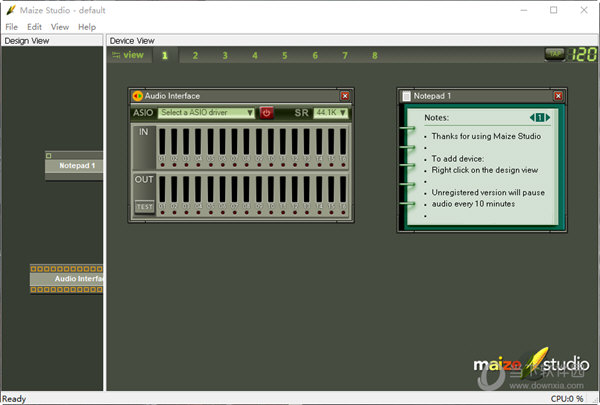
Task: Open the Help menu
Action: pyautogui.click(x=87, y=27)
